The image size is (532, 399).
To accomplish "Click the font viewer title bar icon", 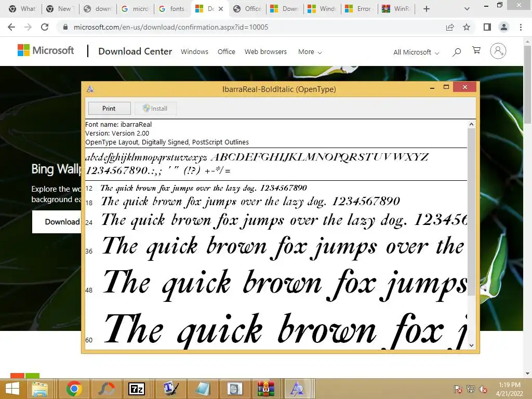I will coord(90,89).
